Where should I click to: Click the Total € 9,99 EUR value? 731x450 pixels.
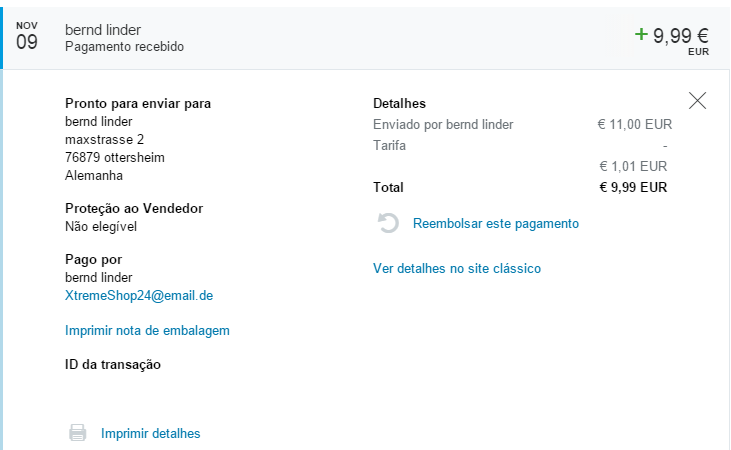coord(632,187)
